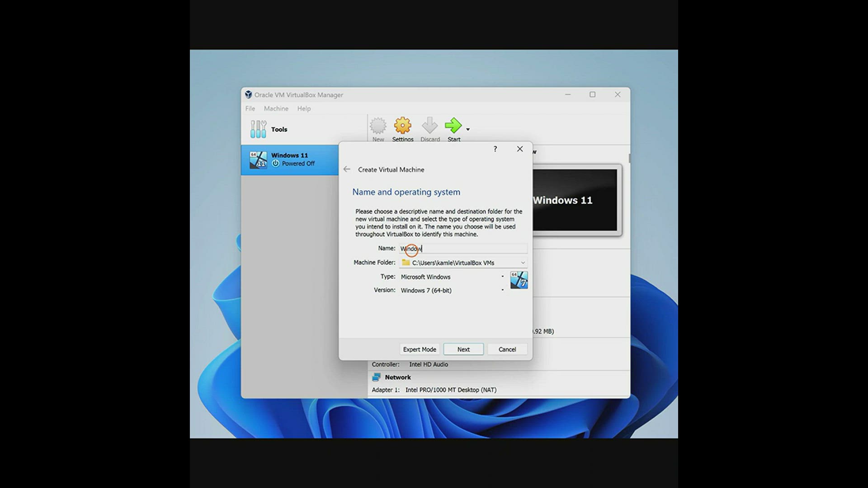The width and height of the screenshot is (868, 488).
Task: Select the Tools icon in sidebar
Action: click(258, 129)
